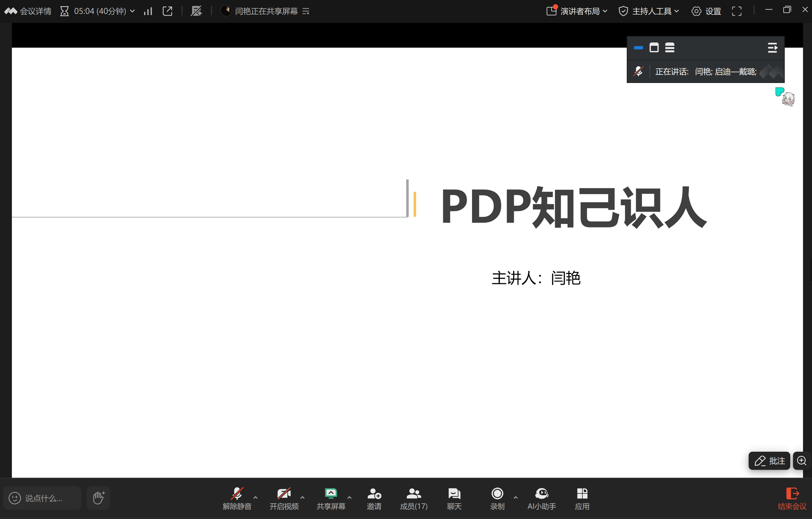Expand the audio options arrow beside 解除静音
The height and width of the screenshot is (519, 812).
click(255, 498)
